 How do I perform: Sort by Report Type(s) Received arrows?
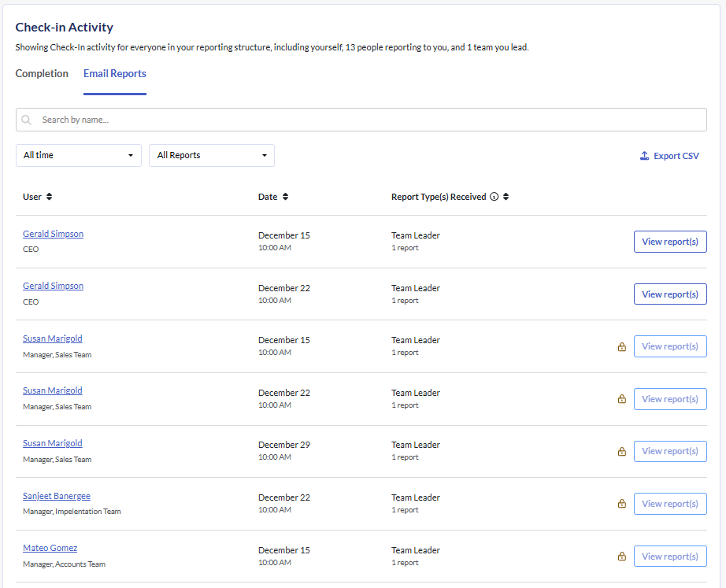pos(506,197)
